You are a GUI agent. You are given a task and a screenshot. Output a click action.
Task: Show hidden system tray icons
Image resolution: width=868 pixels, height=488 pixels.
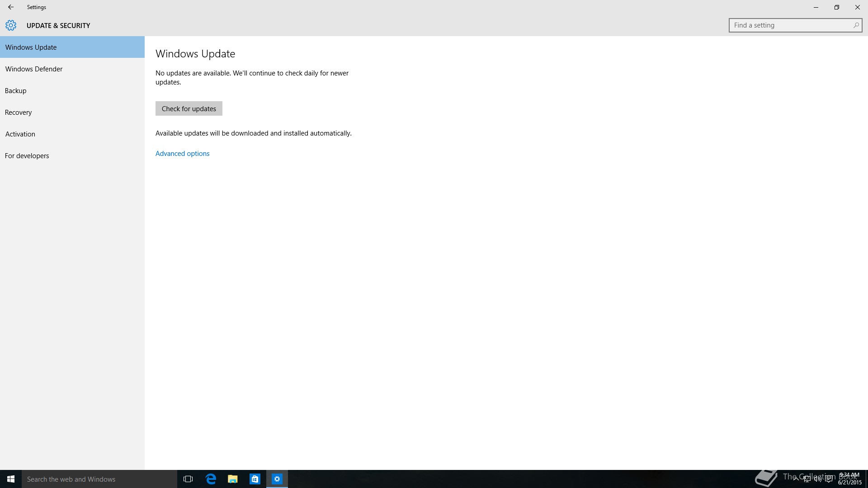(x=796, y=479)
